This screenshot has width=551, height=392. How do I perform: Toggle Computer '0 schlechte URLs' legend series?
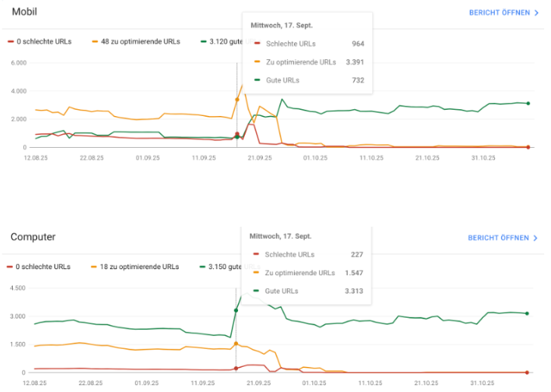tap(43, 266)
